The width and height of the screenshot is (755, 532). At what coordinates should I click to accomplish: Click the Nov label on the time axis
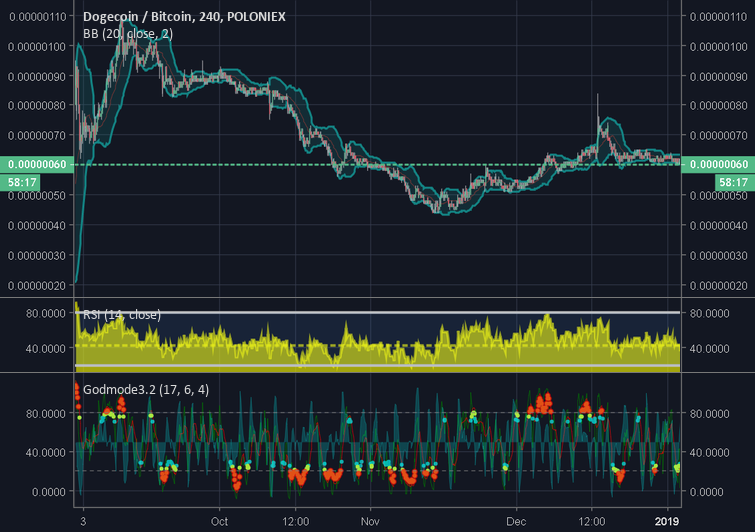click(x=370, y=521)
